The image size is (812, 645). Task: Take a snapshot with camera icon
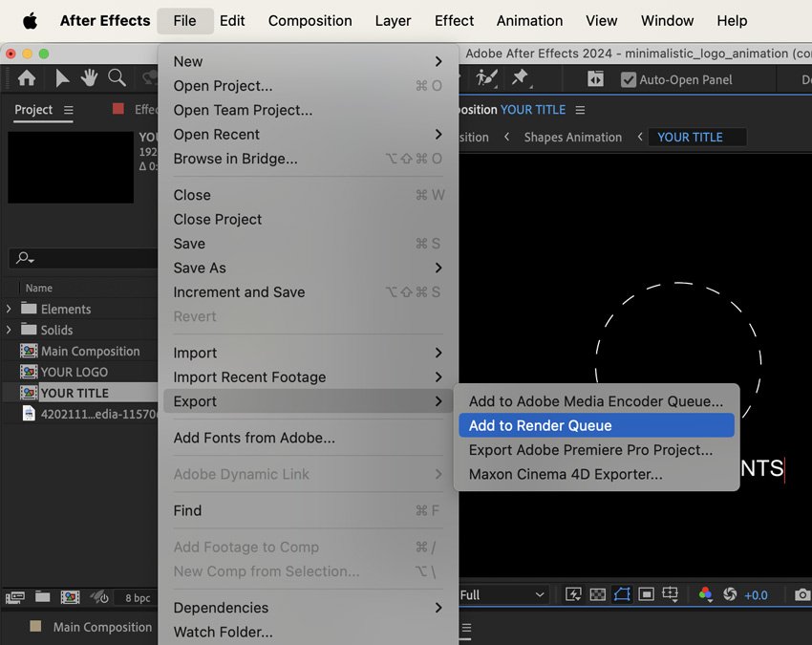[802, 594]
